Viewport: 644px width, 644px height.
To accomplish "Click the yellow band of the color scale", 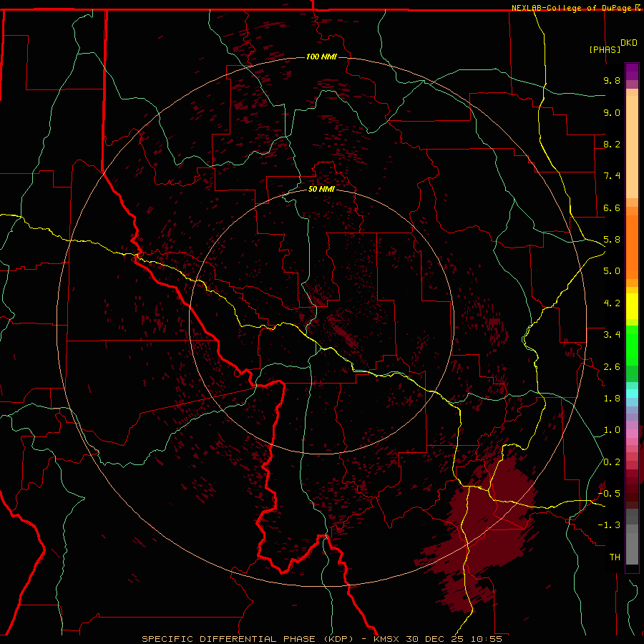I will [632, 306].
